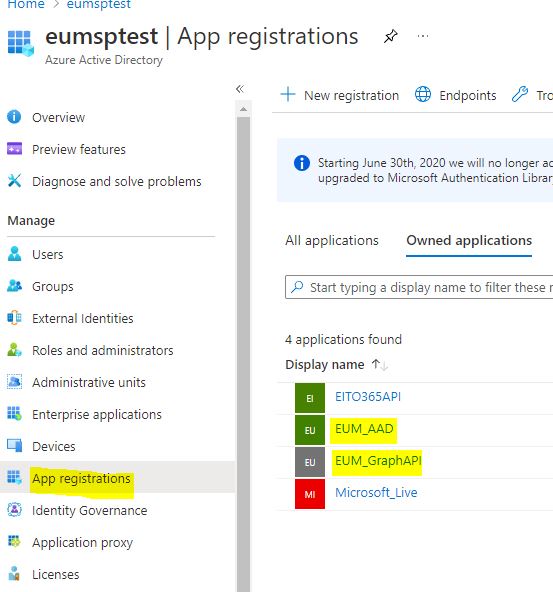553x592 pixels.
Task: Click the Application proxy icon
Action: (14, 542)
